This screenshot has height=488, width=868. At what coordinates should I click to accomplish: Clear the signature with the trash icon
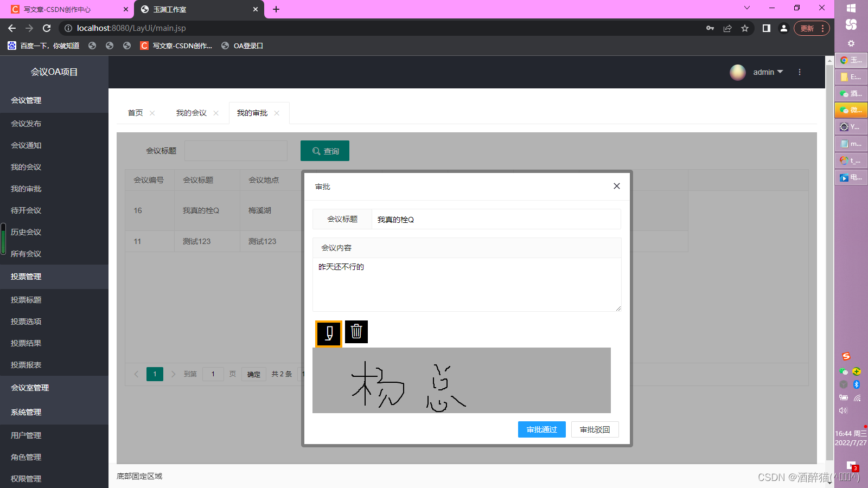[x=356, y=332]
